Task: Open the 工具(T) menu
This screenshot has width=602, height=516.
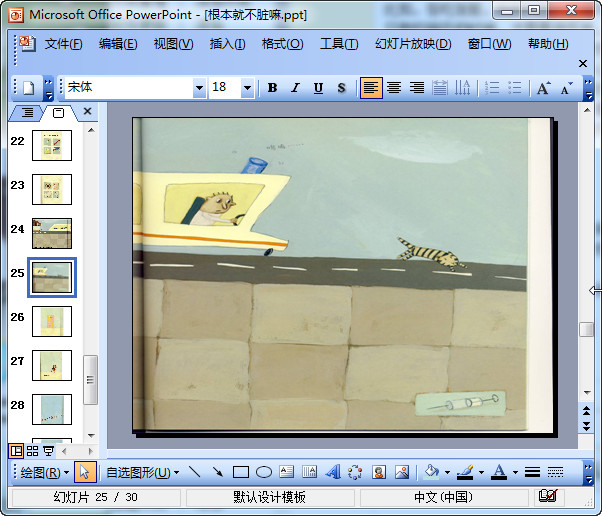Action: [339, 44]
